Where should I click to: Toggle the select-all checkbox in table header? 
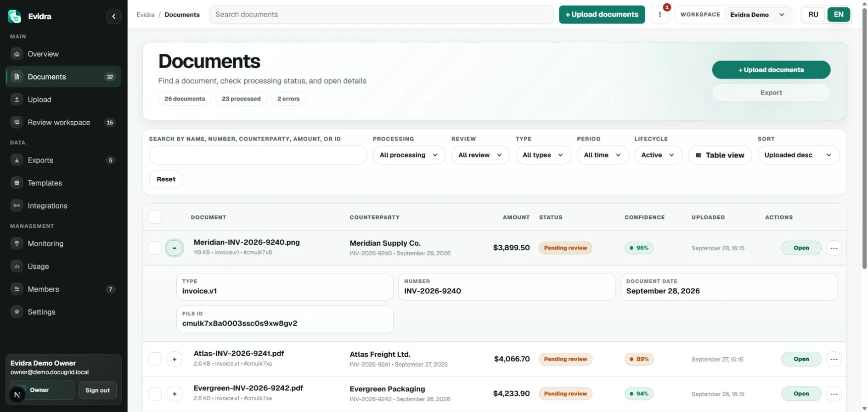(155, 217)
